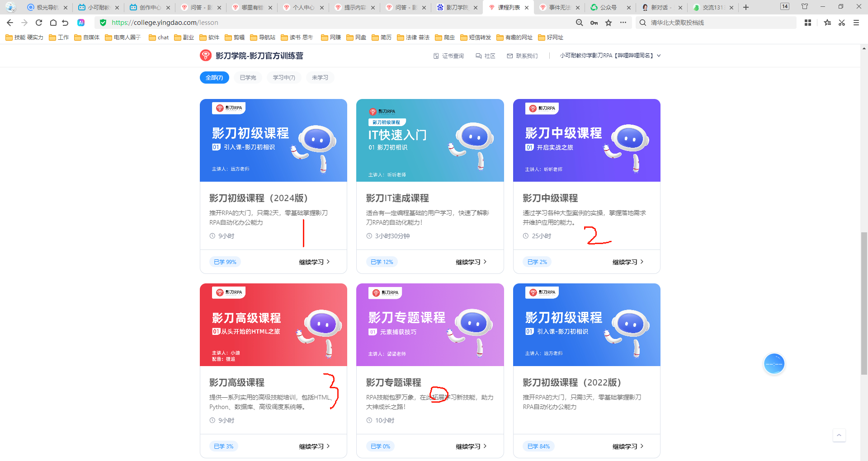Open the favorites list star icon
The image size is (868, 461).
click(827, 23)
